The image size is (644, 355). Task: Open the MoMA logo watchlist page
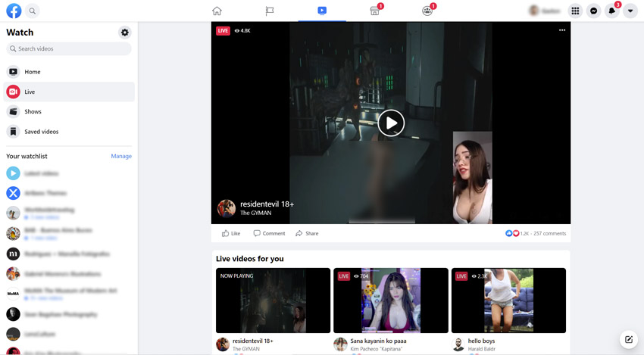click(x=13, y=294)
